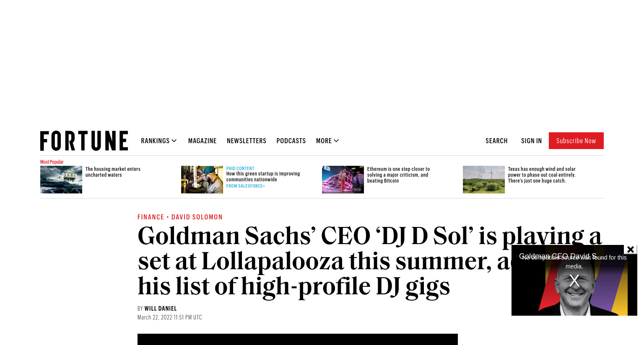Click the 'From Salesforce+' sponsor link
This screenshot has height=345, width=644.
coord(246,186)
